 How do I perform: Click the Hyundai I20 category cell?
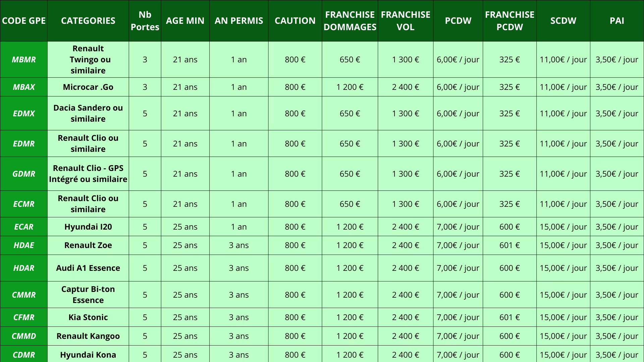[x=88, y=227]
